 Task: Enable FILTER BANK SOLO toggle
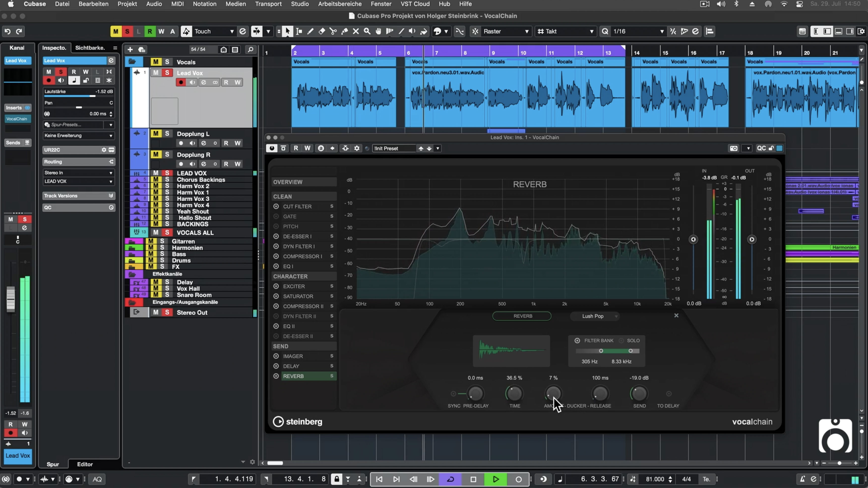[x=621, y=341]
